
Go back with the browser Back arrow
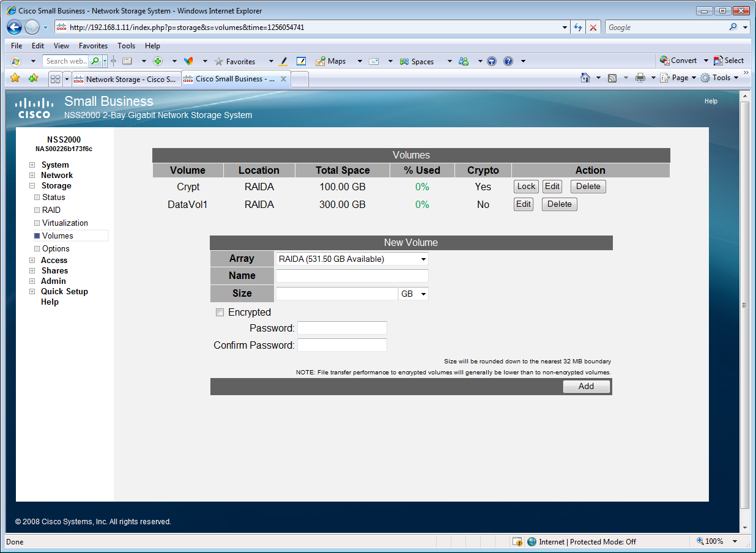point(15,27)
